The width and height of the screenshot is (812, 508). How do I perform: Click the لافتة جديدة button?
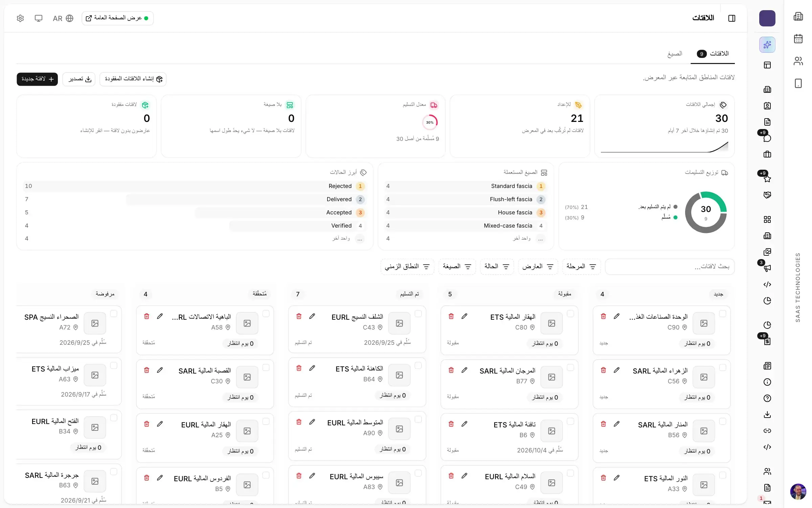point(37,79)
